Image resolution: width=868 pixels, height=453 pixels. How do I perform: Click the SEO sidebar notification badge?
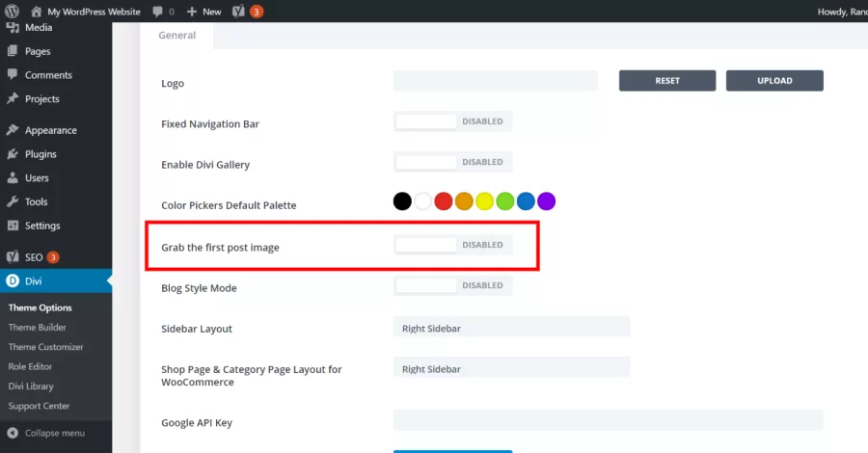(53, 257)
